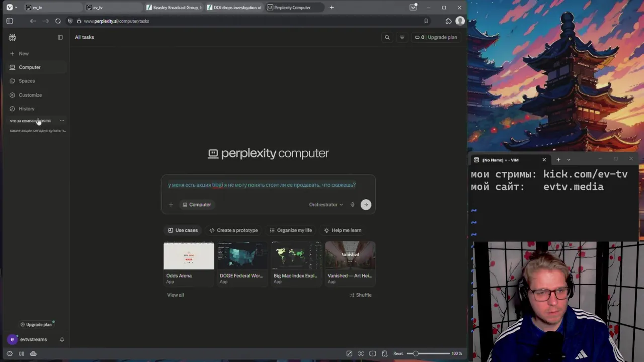Open the browser extensions puzzle icon
This screenshot has height=362, width=644.
click(x=448, y=21)
